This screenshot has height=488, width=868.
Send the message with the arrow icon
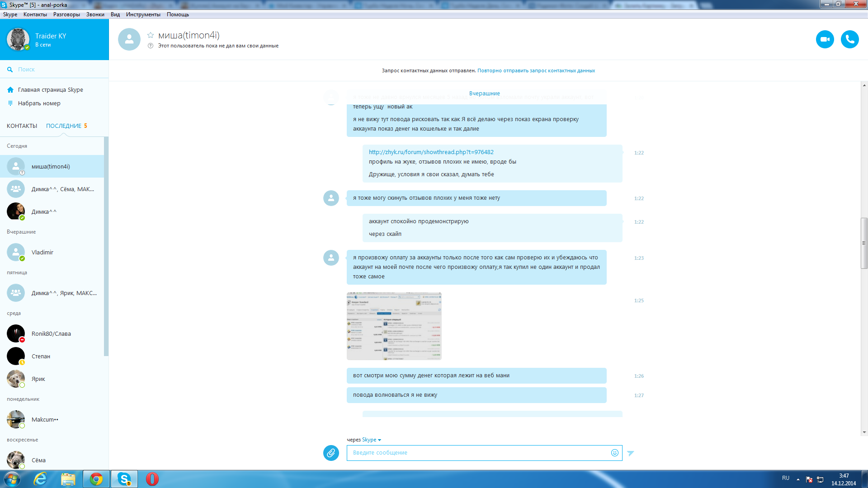631,453
